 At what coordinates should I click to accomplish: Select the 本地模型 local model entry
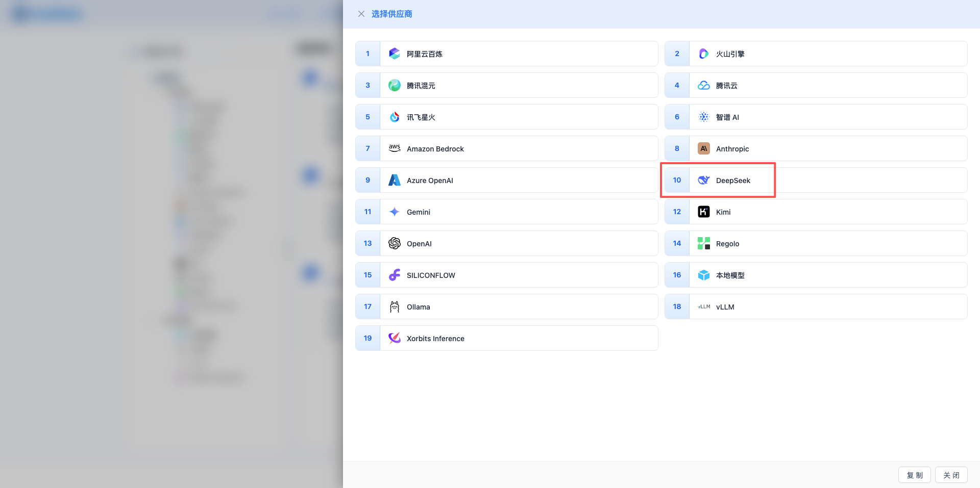point(730,275)
